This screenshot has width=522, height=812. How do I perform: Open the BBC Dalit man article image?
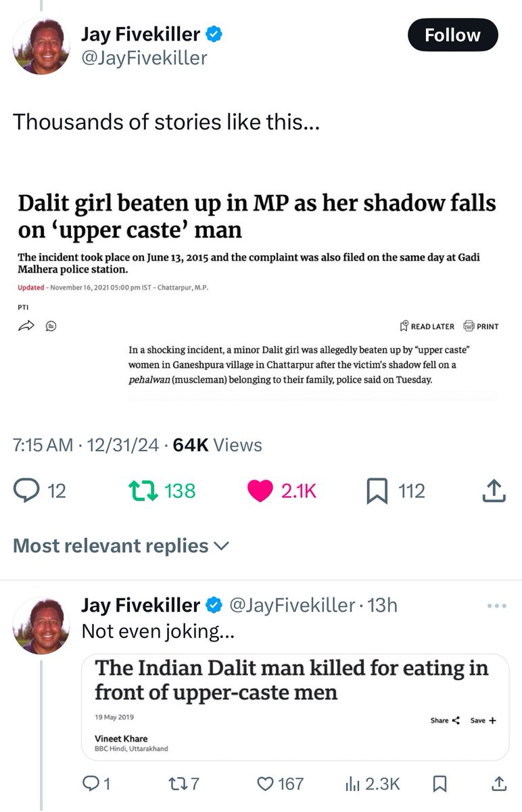(295, 707)
